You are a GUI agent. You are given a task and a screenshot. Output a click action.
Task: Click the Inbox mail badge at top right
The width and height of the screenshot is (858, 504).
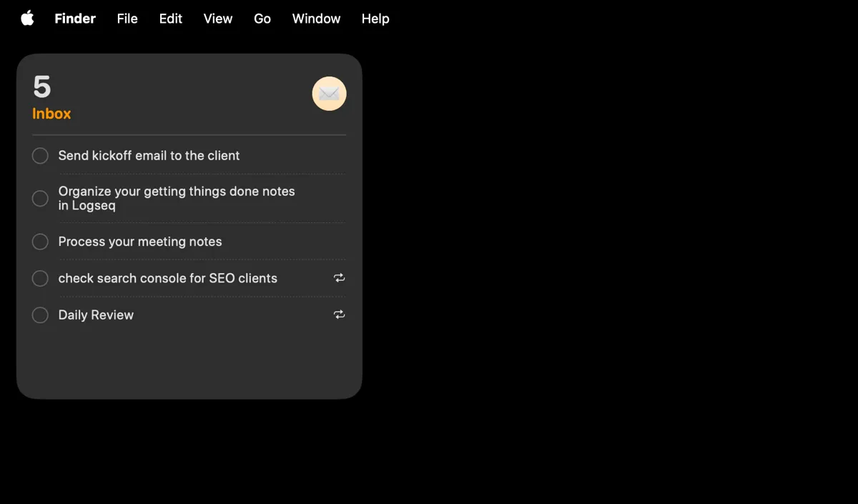[329, 94]
